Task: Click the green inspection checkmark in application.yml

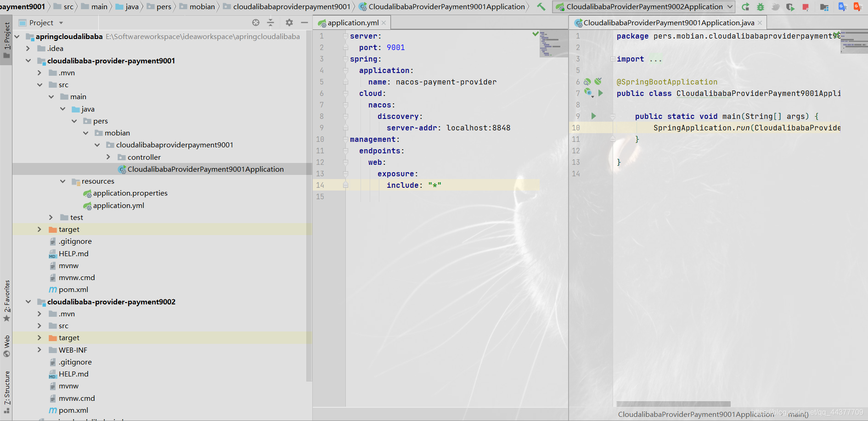Action: pos(535,34)
